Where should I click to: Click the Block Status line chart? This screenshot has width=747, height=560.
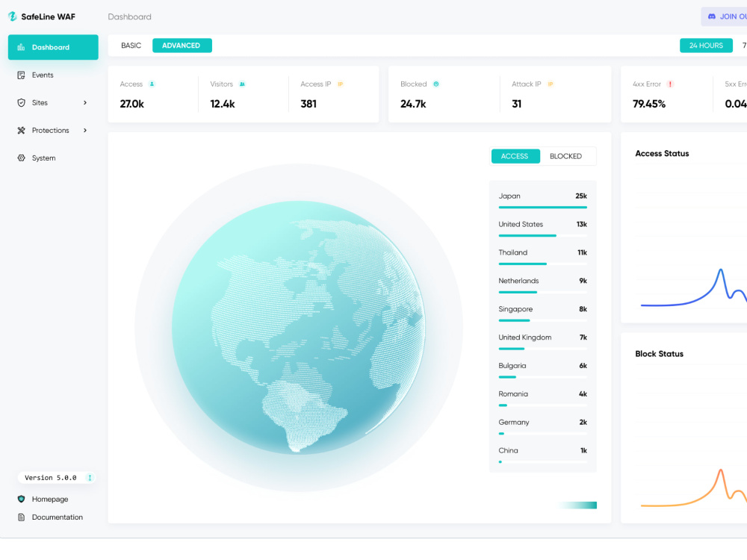(x=694, y=488)
